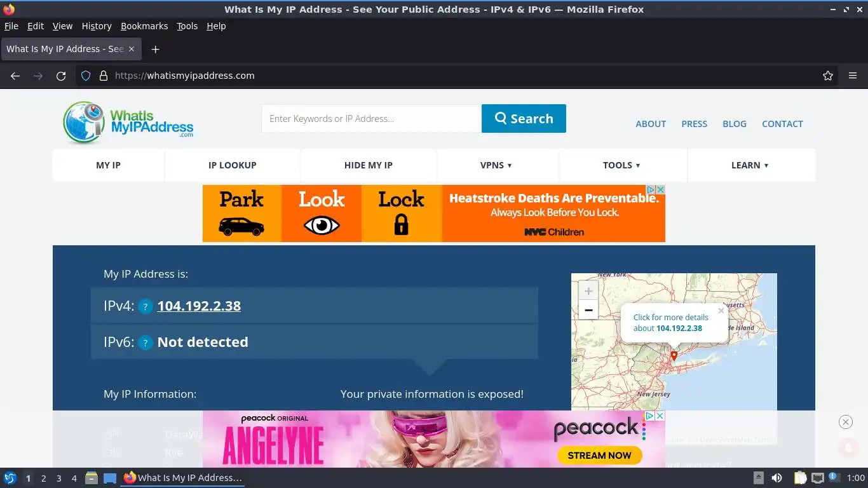Go back to the previous page
Viewport: 868px width, 488px height.
tap(15, 76)
